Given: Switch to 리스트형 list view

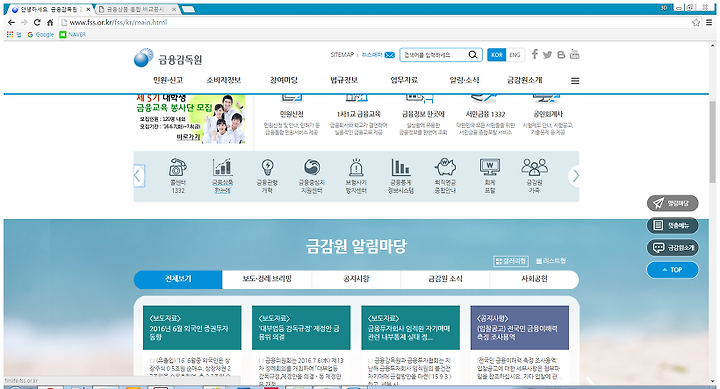Looking at the screenshot, I should (551, 261).
